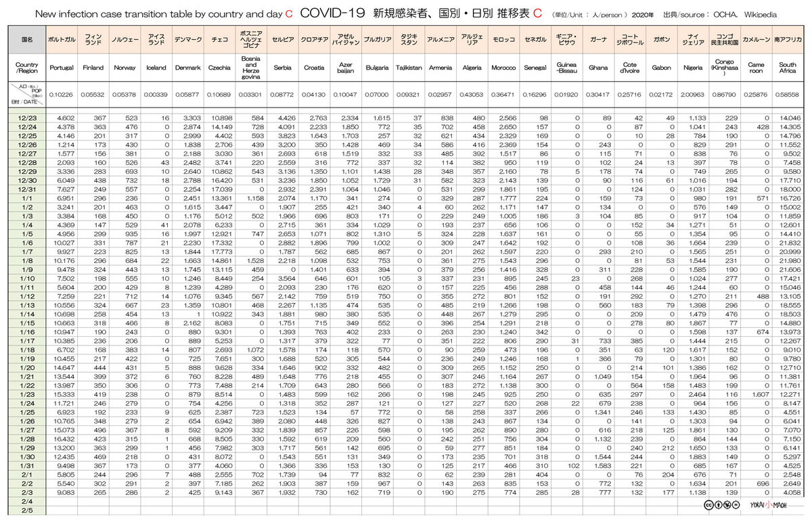812x520 pixels.
Task: Select the 'Serbia' column header
Action: pyautogui.click(x=281, y=68)
